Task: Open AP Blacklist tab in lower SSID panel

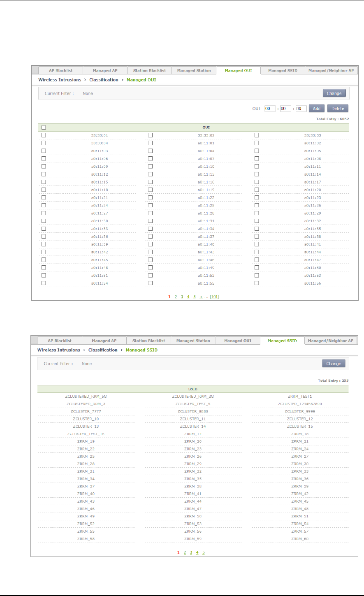Action: [x=60, y=341]
